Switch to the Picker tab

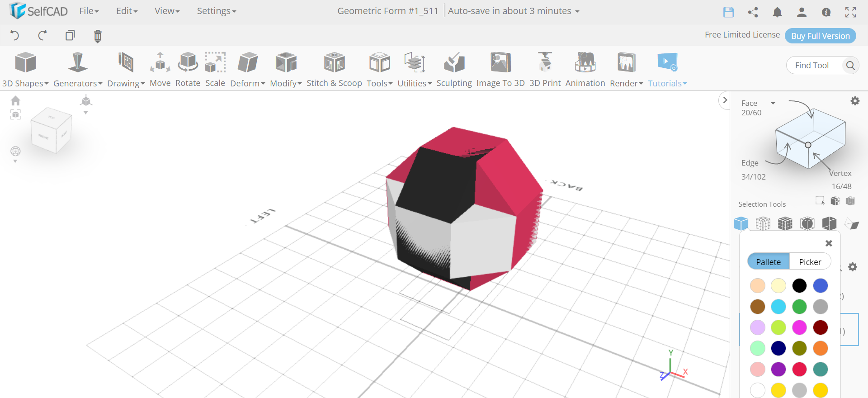[x=810, y=262]
